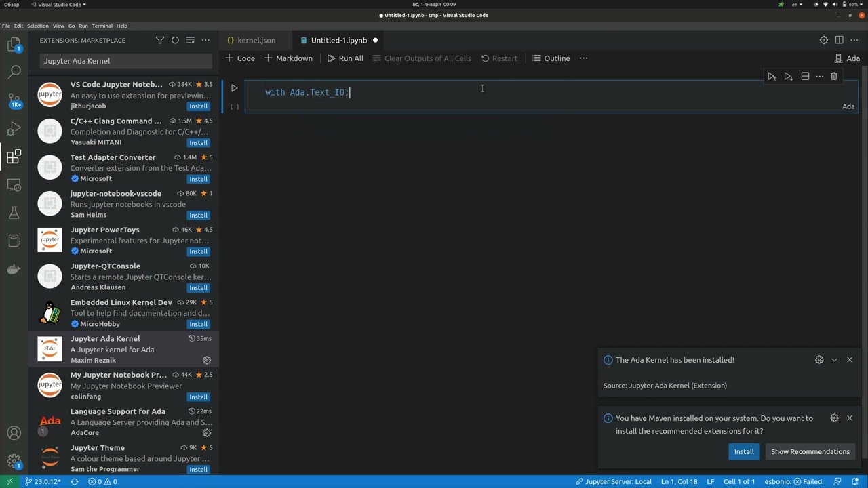Select the Untitled-1.ipynb tab
Image resolution: width=868 pixels, height=488 pixels.
(339, 40)
